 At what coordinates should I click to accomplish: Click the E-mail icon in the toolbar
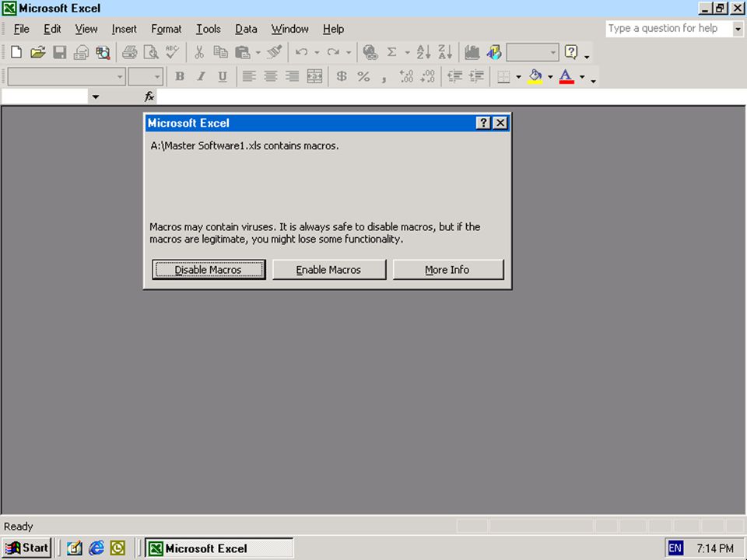[81, 52]
